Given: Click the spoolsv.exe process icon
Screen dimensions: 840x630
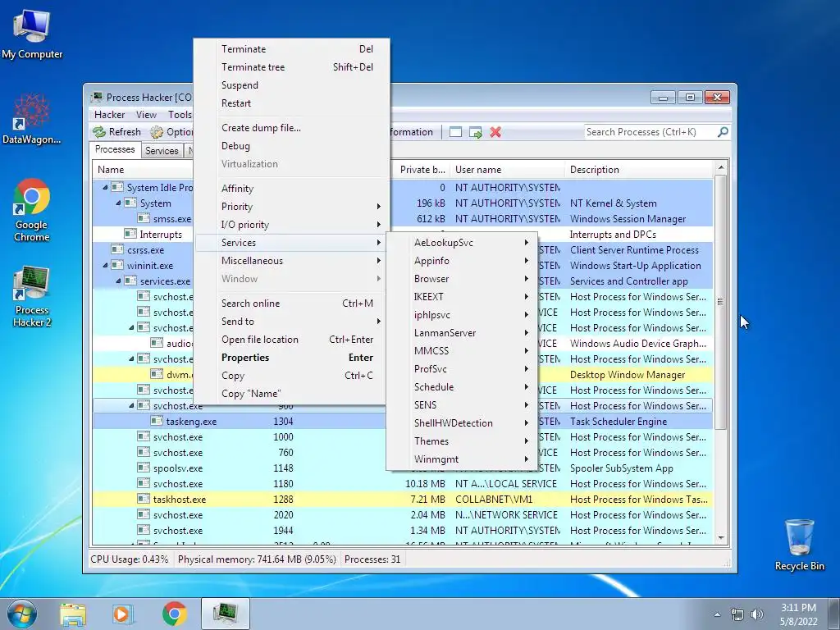Looking at the screenshot, I should 143,468.
